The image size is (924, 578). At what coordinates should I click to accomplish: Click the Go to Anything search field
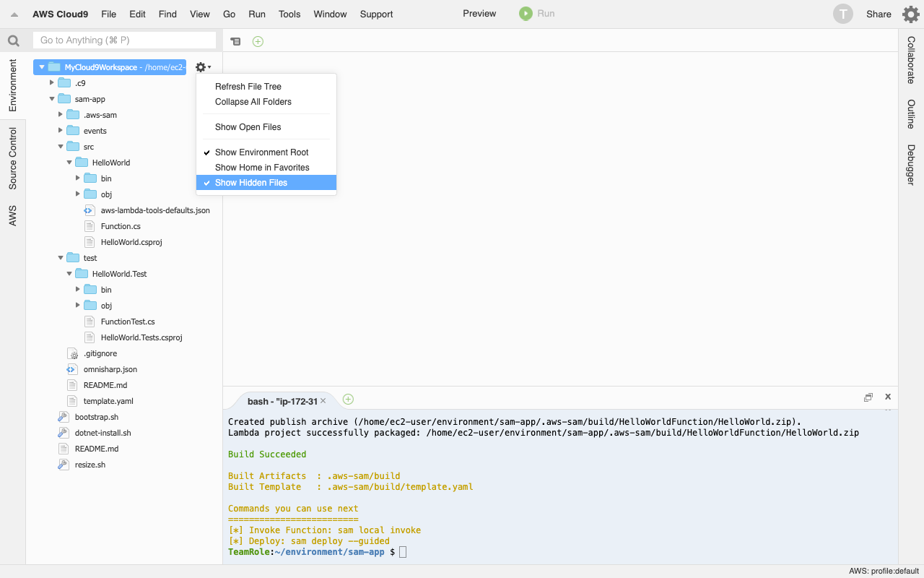pos(125,40)
